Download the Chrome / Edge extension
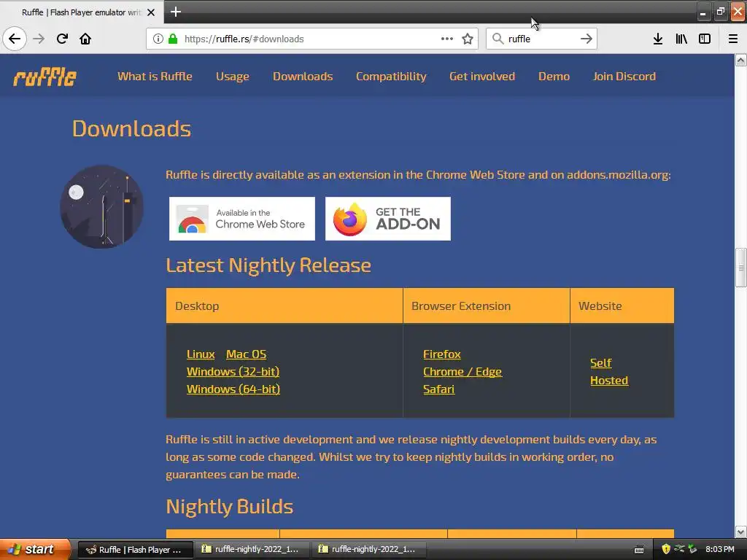The height and width of the screenshot is (560, 747). (x=462, y=371)
